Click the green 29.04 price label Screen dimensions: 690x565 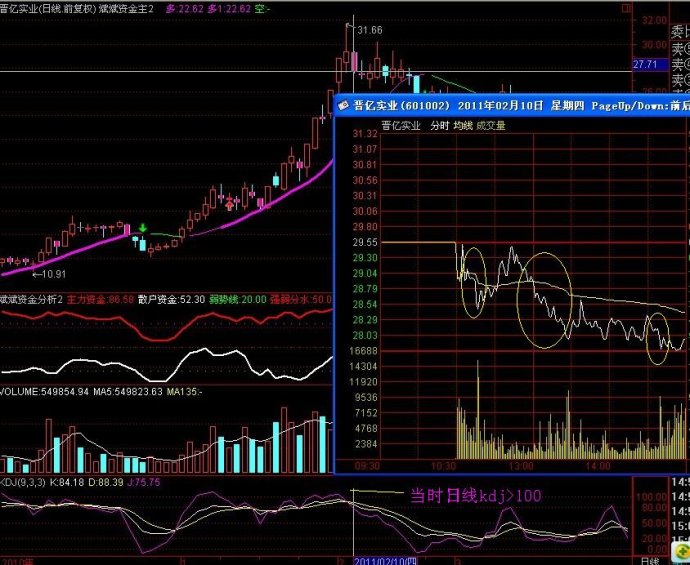pos(364,274)
